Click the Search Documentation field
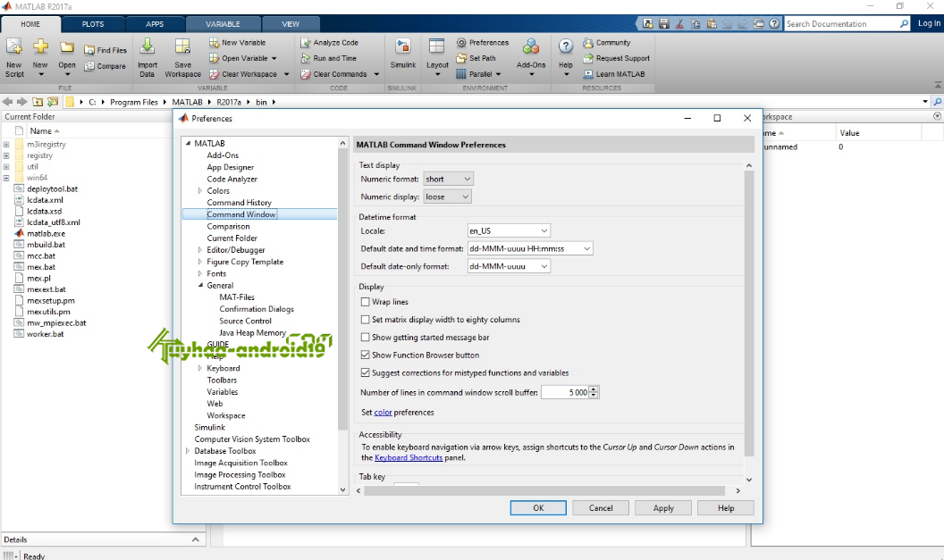The width and height of the screenshot is (944, 560). pyautogui.click(x=842, y=23)
